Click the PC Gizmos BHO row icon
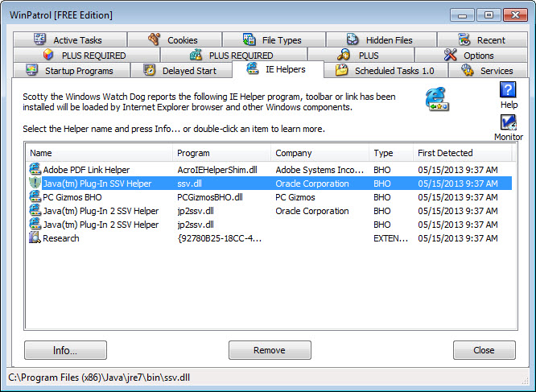The height and width of the screenshot is (392, 536). [x=35, y=196]
